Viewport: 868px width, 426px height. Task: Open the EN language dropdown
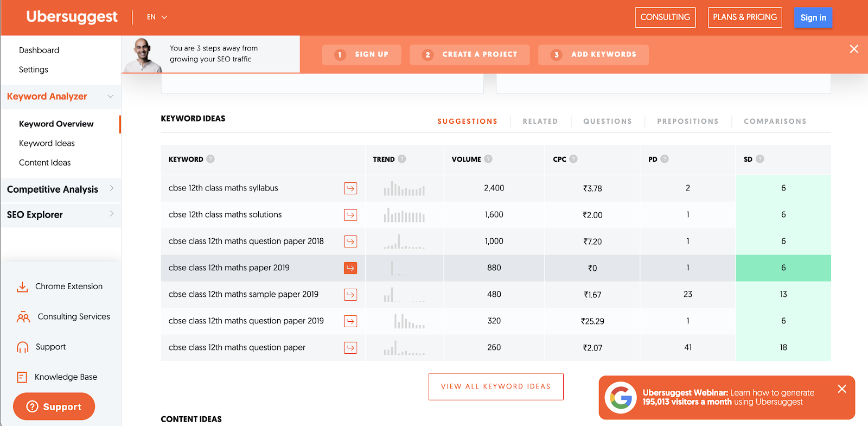pyautogui.click(x=157, y=17)
